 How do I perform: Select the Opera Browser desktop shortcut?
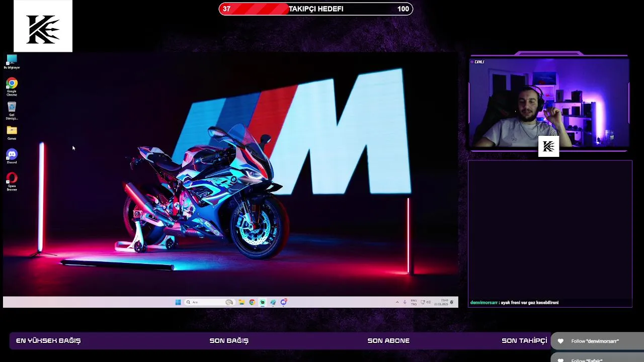pos(12,182)
